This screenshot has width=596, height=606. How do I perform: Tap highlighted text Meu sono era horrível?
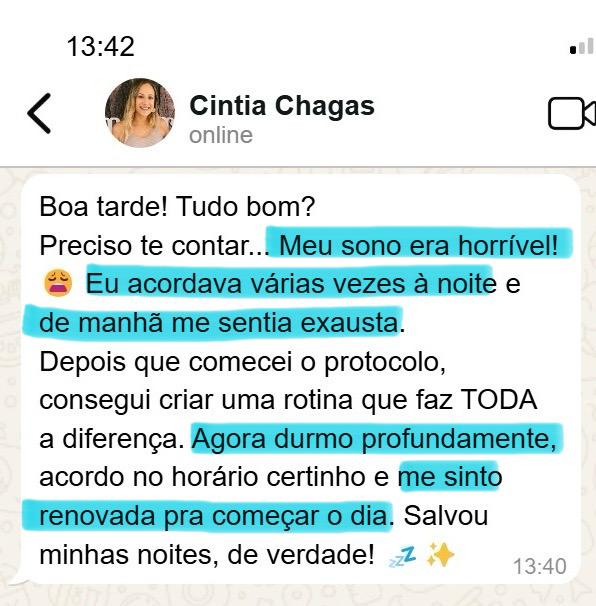point(418,245)
